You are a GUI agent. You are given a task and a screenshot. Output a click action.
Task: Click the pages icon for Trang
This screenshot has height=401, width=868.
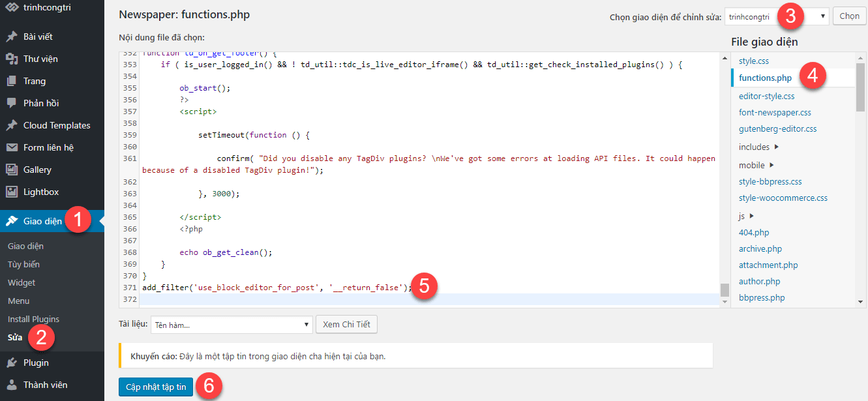coord(12,81)
